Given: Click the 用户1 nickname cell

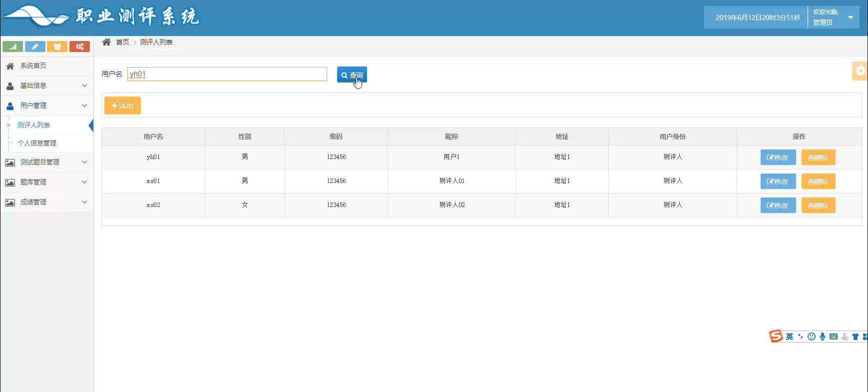Looking at the screenshot, I should [451, 157].
